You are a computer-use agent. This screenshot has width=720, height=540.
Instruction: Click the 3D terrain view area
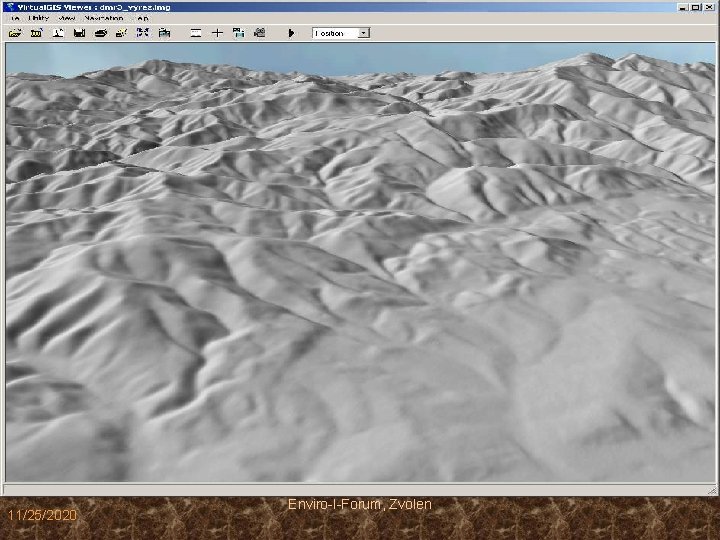tap(360, 262)
